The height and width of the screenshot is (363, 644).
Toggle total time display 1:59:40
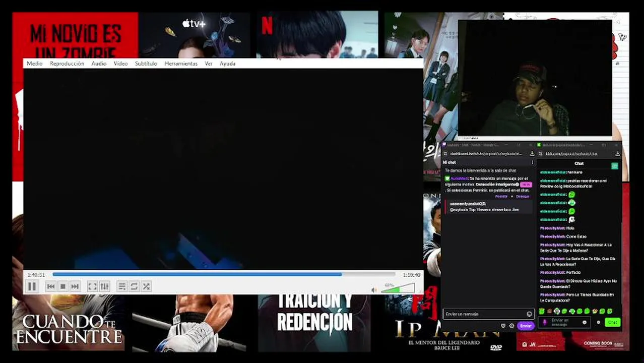(x=411, y=275)
